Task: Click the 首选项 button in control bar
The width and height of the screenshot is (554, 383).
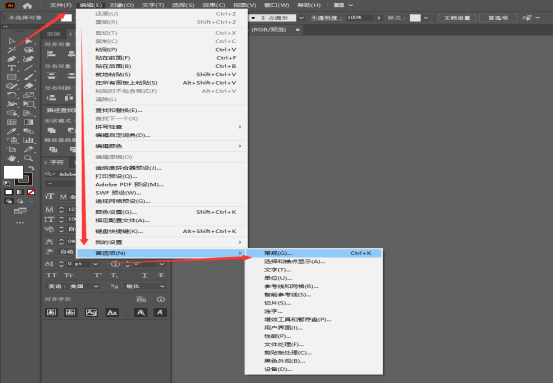Action: (498, 18)
